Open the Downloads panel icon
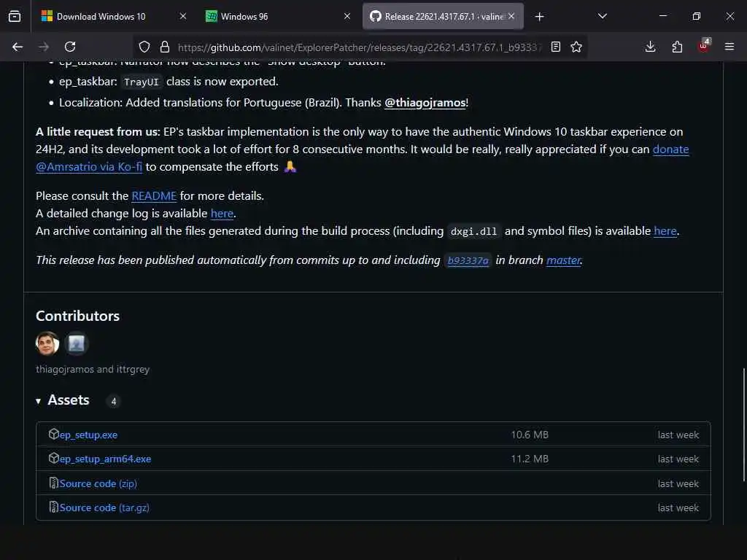The height and width of the screenshot is (560, 747). click(x=650, y=47)
